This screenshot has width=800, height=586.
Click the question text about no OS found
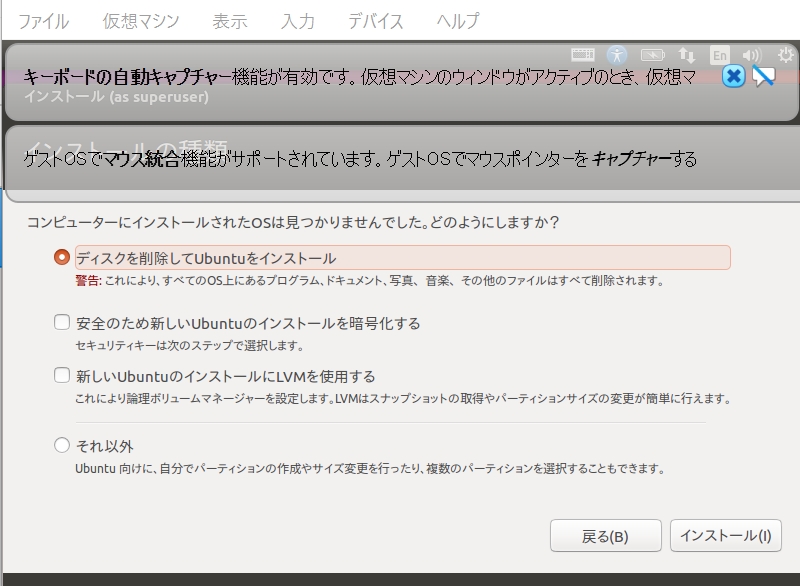(x=293, y=222)
